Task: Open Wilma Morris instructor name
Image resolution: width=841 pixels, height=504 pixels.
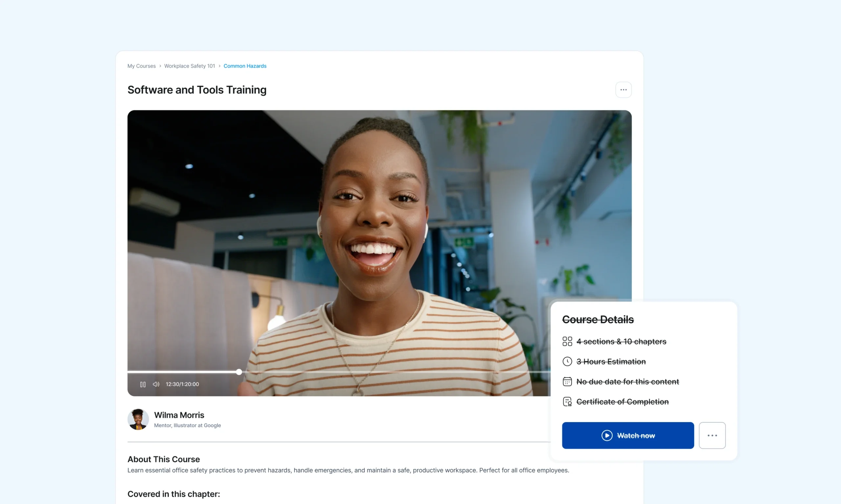Action: (x=179, y=415)
